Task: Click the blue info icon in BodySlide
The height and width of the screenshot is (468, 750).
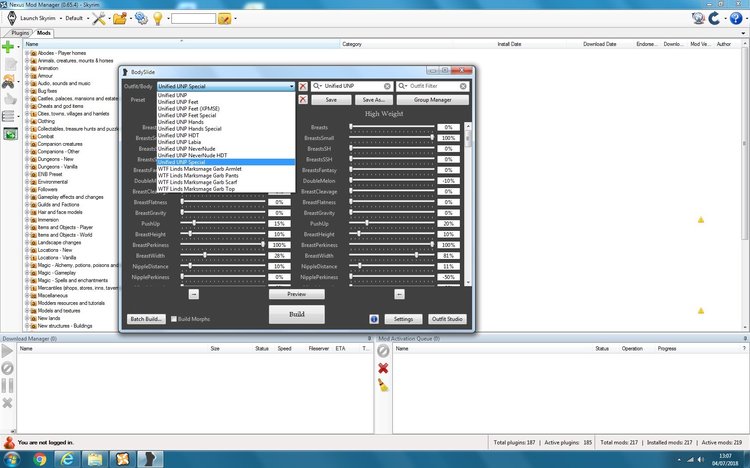Action: tap(374, 319)
